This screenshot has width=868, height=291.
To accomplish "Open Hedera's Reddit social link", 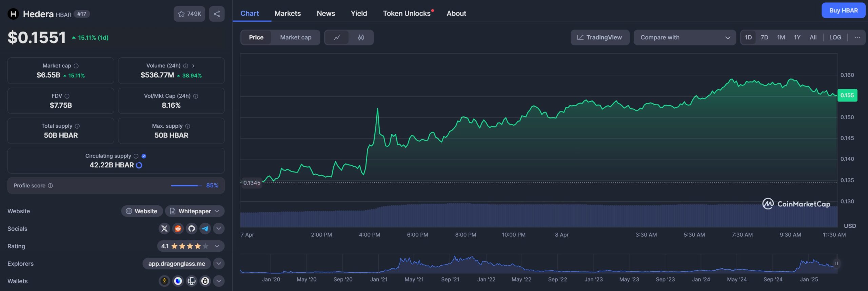I will [178, 229].
